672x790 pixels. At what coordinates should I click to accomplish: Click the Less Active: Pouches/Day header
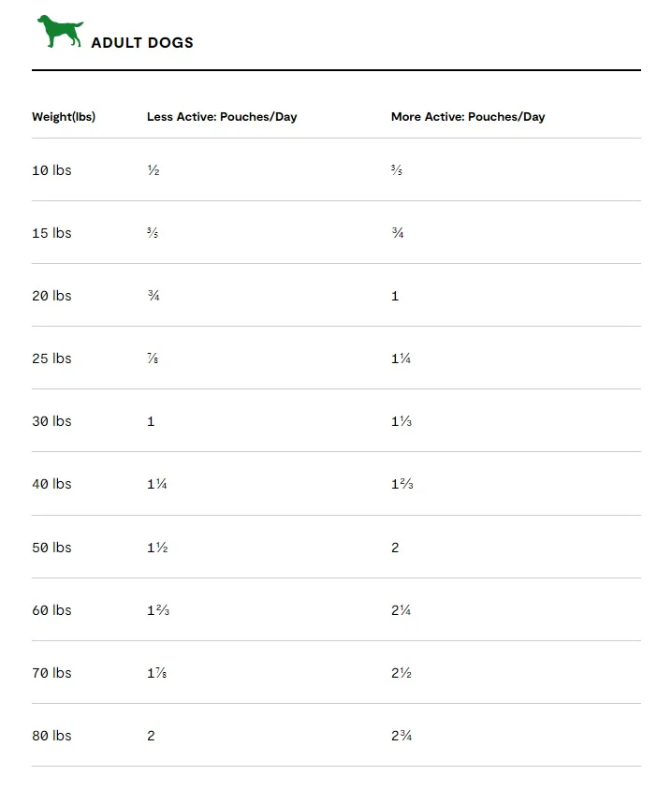[x=222, y=117]
